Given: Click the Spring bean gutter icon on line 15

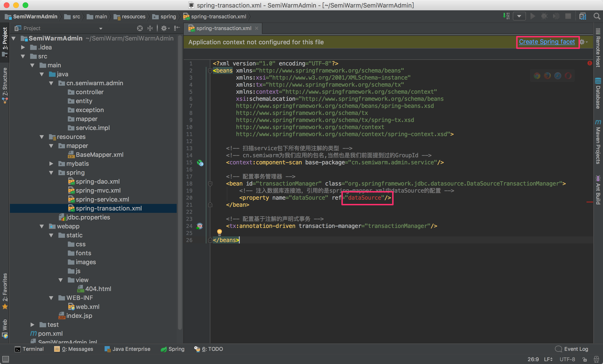Looking at the screenshot, I should point(200,163).
